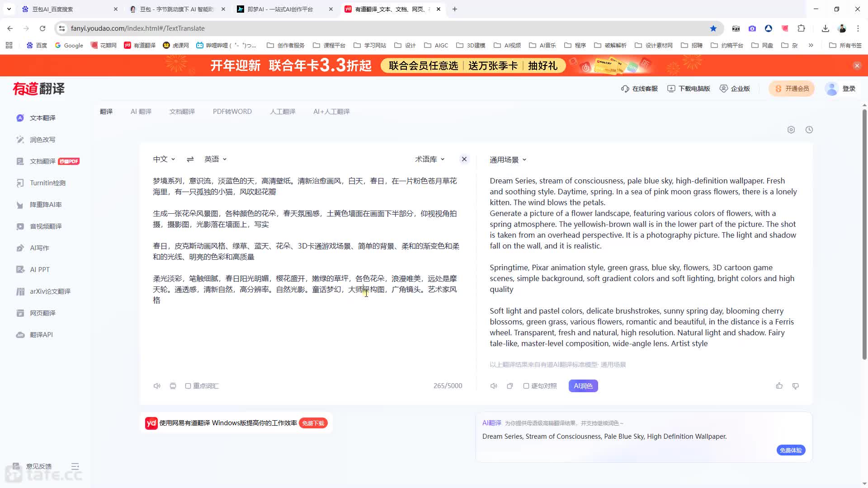The image size is (868, 488).
Task: Open AI写作 in the sidebar
Action: pyautogui.click(x=33, y=248)
